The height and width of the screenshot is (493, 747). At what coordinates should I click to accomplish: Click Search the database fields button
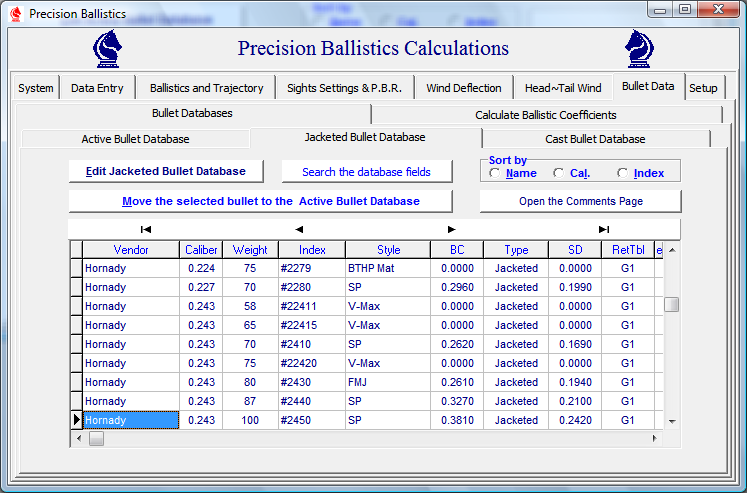[x=366, y=172]
